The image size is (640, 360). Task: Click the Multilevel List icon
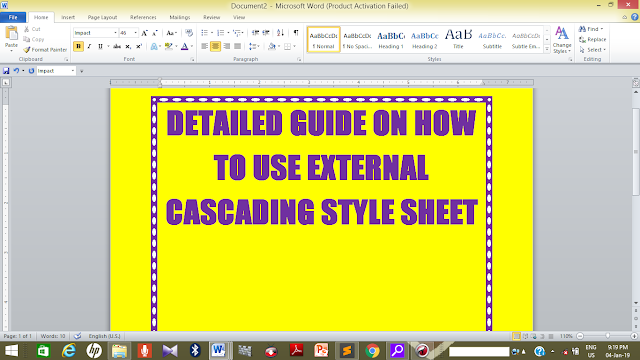[x=237, y=33]
